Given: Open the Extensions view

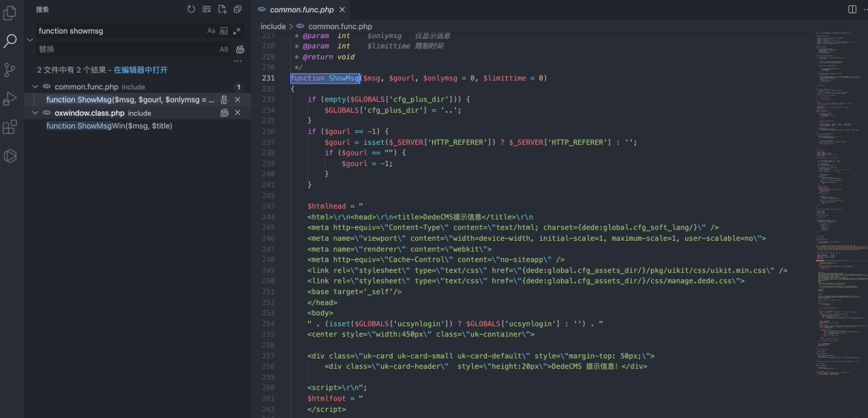Looking at the screenshot, I should point(10,127).
